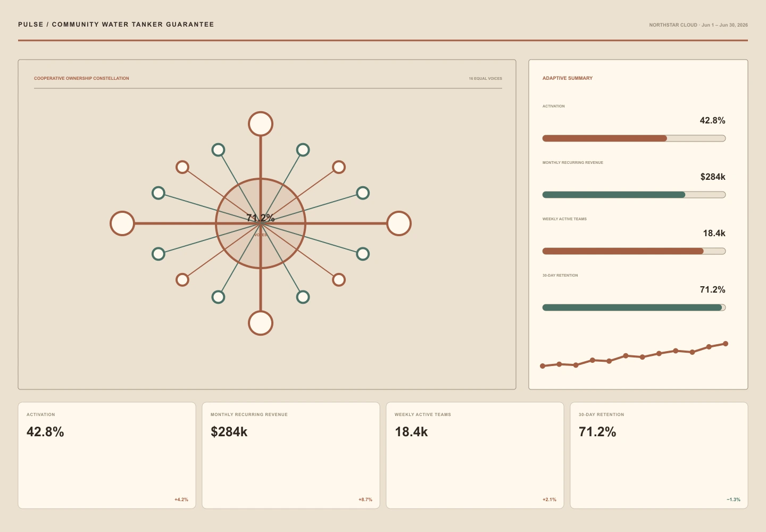Click the 'COOPERATIVE OWNERSHIP CONSTELLATION' title

point(81,78)
